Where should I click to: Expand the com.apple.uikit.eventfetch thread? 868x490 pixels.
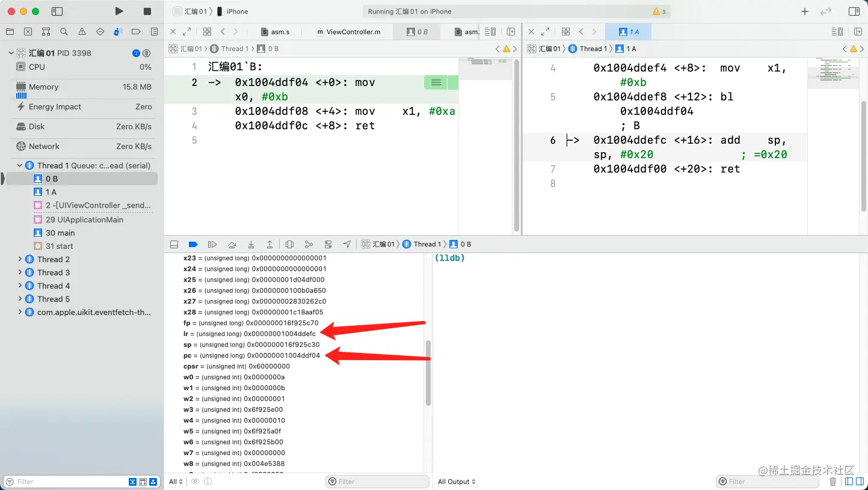(x=20, y=312)
